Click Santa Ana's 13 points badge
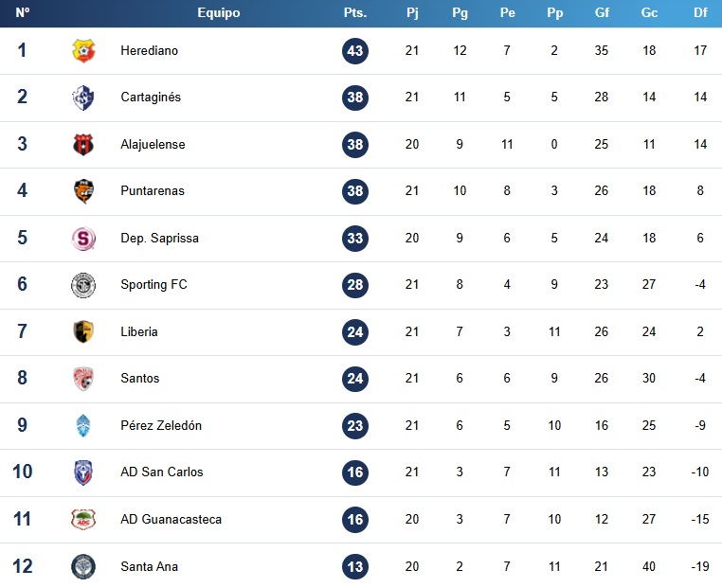 (x=355, y=567)
